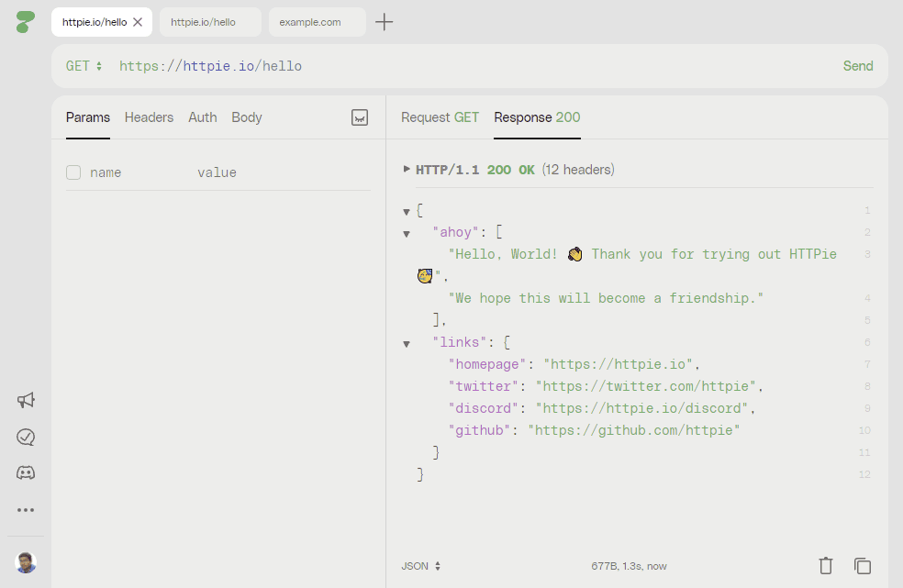Click the HTTPie logo top left

[24, 22]
